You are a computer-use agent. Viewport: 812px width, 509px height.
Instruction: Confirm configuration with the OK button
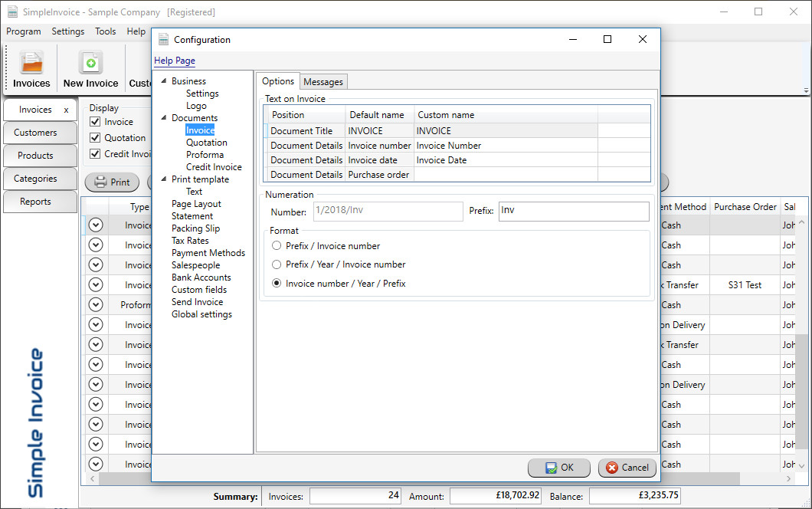(559, 468)
